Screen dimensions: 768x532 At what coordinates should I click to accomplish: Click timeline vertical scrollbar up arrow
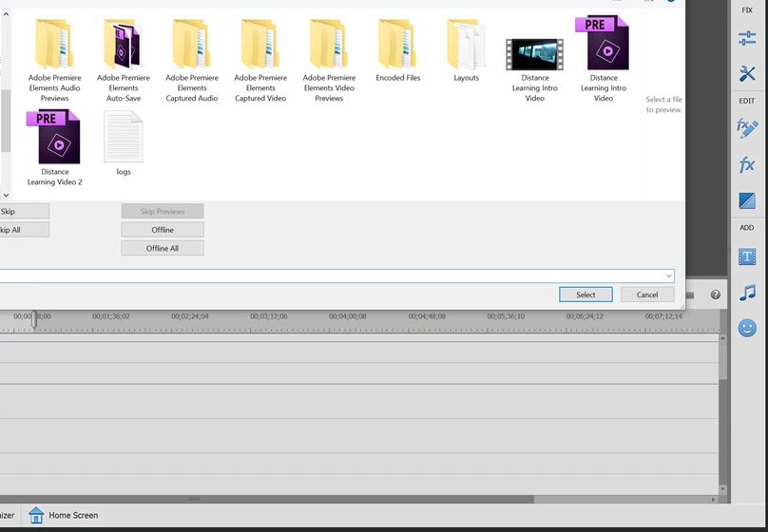click(x=723, y=338)
